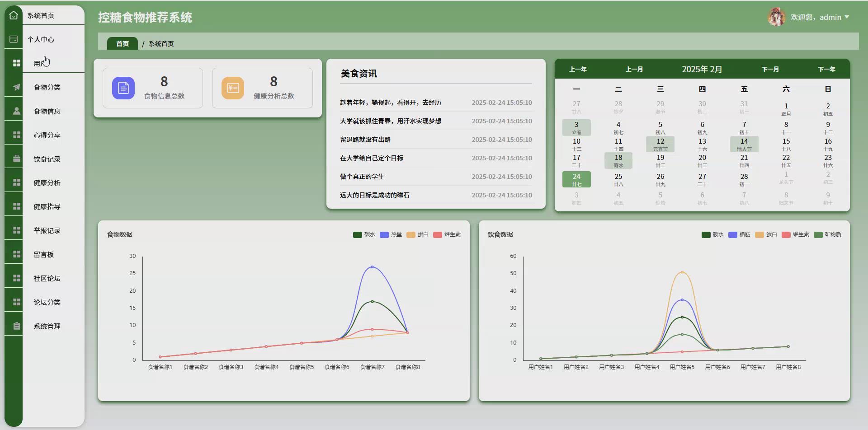Screen dimensions: 868x430
Task: Toggle 碳水 legend in 饮食数据 chart
Action: click(x=712, y=234)
